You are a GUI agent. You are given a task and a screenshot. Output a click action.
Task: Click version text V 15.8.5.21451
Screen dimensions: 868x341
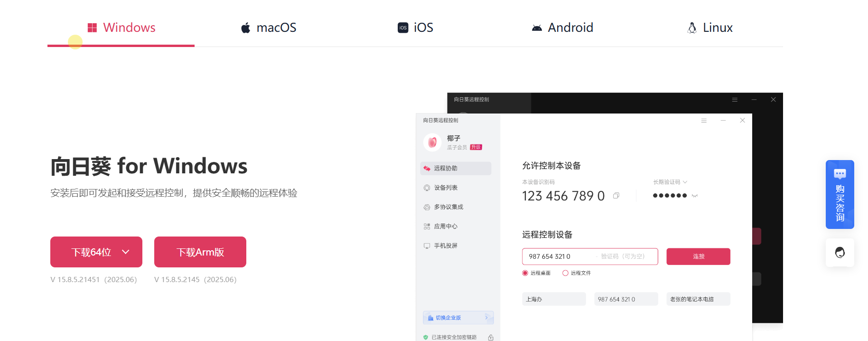(x=93, y=279)
